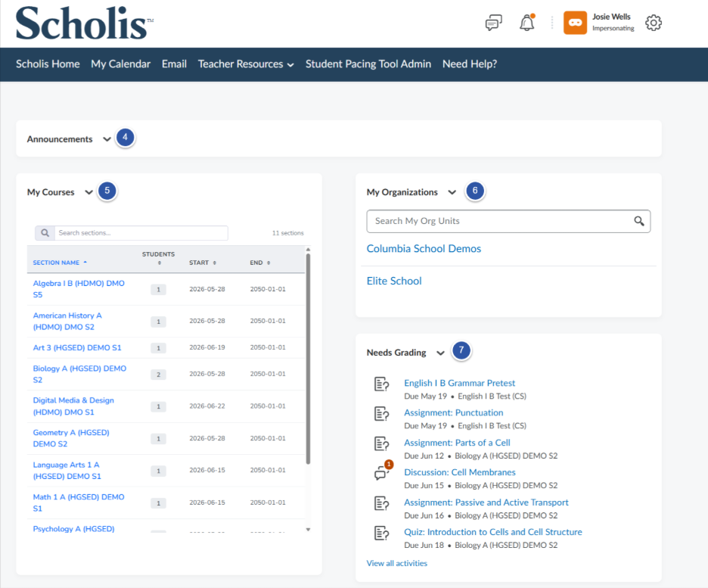Open the notifications bell icon

tap(527, 23)
